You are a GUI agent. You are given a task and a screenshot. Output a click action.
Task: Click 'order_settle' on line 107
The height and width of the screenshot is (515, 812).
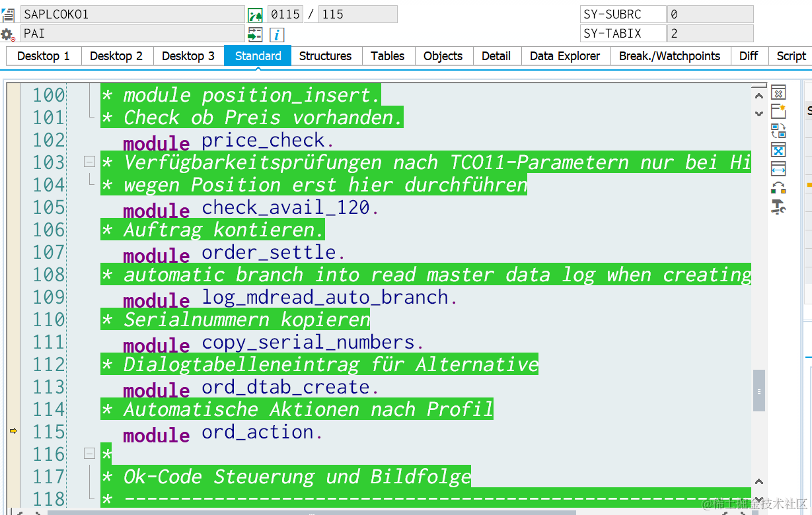[268, 253]
